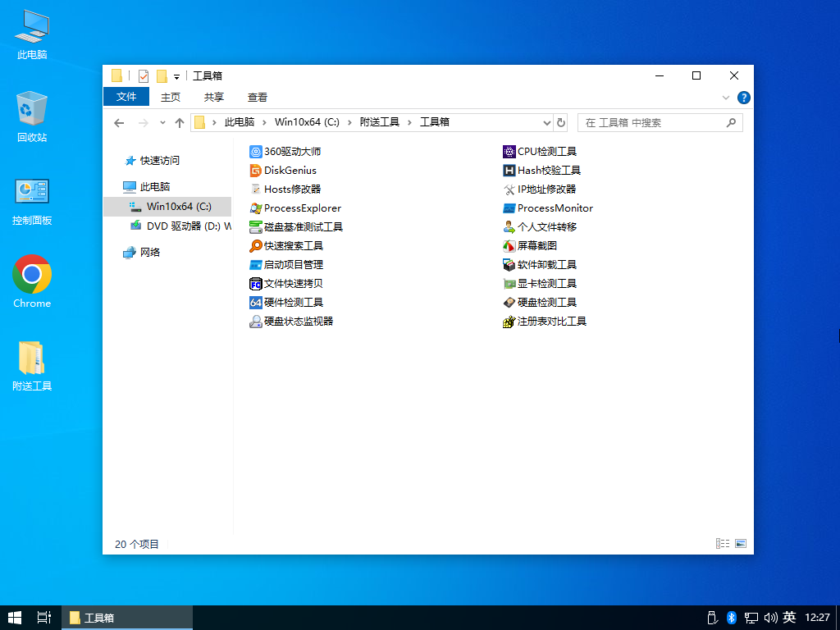Open the 12:27 taskbar clock
This screenshot has width=840, height=630.
pos(817,618)
